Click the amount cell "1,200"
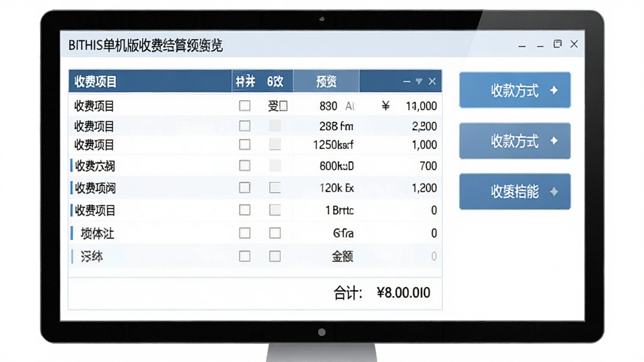The width and height of the screenshot is (644, 362). coord(425,188)
